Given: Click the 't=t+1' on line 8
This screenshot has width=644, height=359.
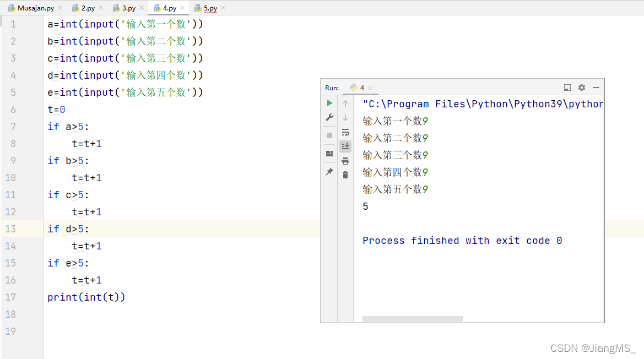Looking at the screenshot, I should [86, 144].
